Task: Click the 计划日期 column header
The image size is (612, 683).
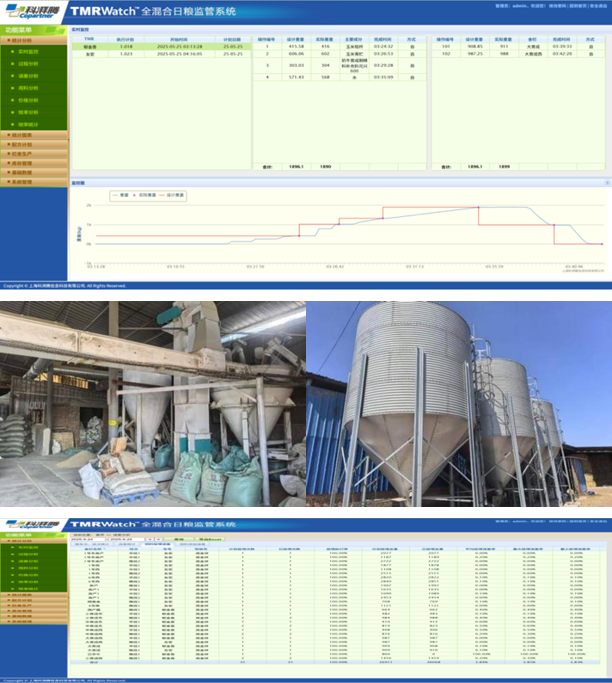Action: coord(233,40)
